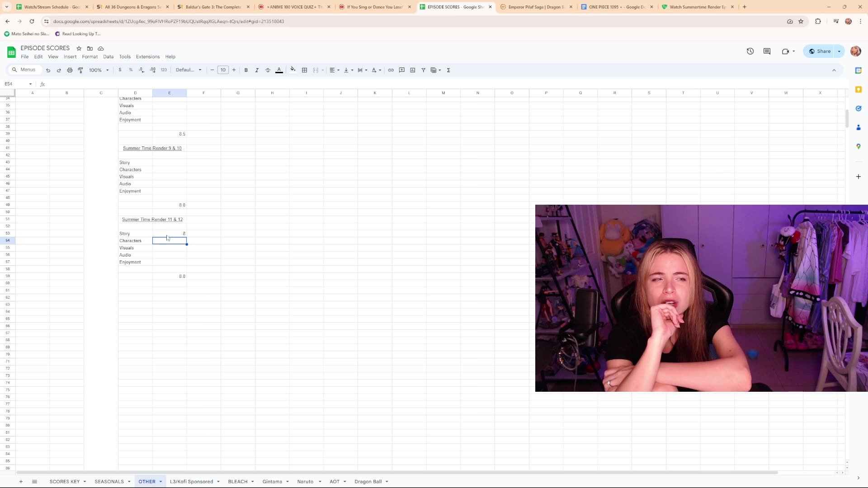The height and width of the screenshot is (488, 868).
Task: Open the comments panel icon
Action: click(767, 51)
